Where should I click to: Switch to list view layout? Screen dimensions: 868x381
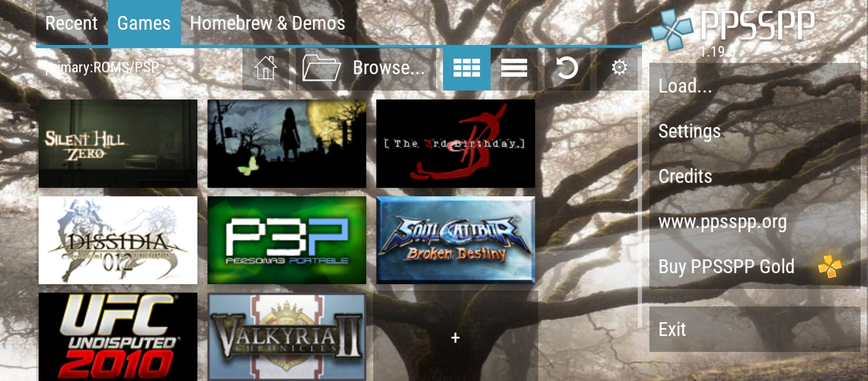click(x=514, y=68)
